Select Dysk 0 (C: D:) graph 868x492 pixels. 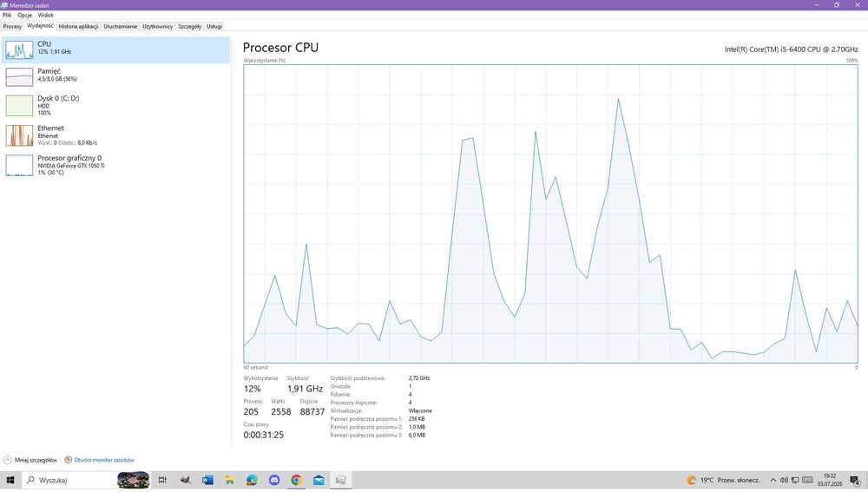19,105
